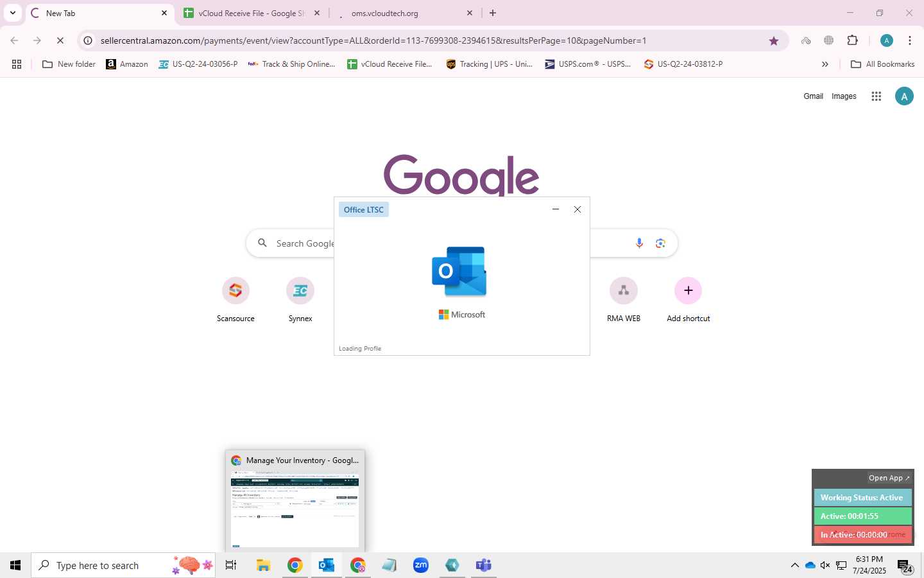
Task: Open the clock showing 6:31 PM
Action: 869,565
